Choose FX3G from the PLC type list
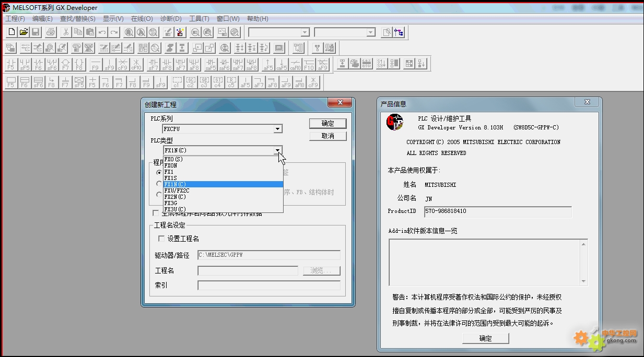Viewport: 644px width, 357px height. coord(223,203)
